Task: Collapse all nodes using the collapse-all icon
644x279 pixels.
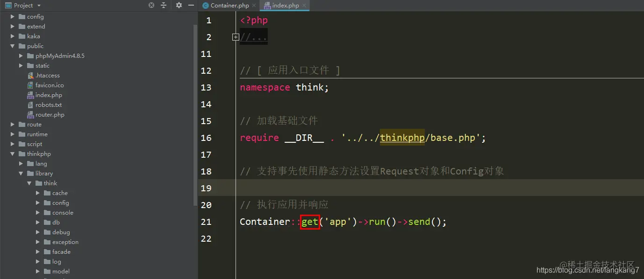Action: 163,5
